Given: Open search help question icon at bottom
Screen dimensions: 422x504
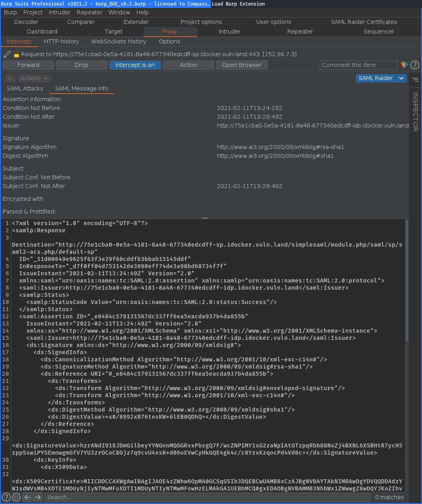Looking at the screenshot, I should pos(6,497).
